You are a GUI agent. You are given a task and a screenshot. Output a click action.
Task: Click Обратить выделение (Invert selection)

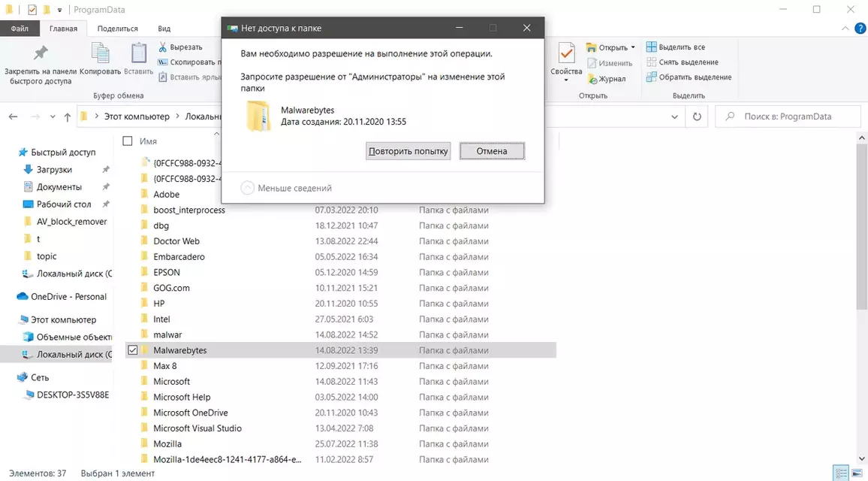pos(689,77)
